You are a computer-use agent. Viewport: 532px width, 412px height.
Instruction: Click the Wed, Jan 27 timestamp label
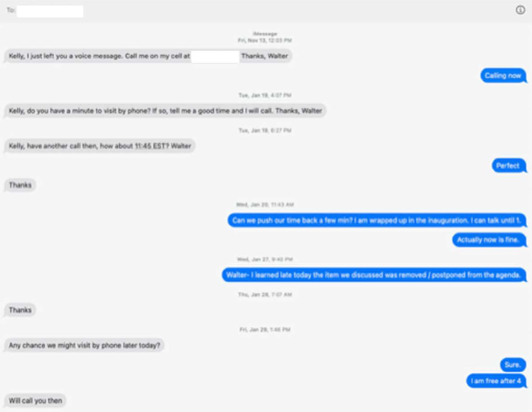265,260
